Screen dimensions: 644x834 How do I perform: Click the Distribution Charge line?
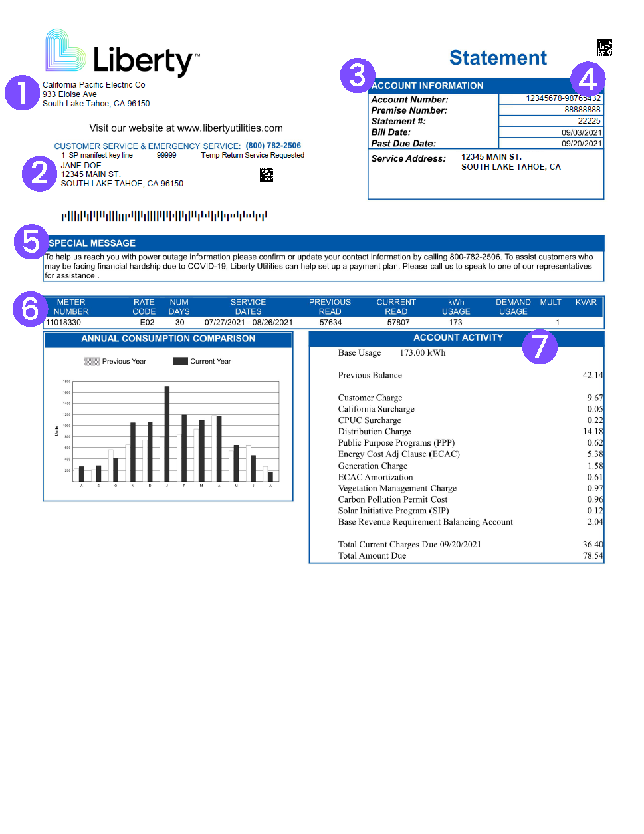click(x=471, y=432)
